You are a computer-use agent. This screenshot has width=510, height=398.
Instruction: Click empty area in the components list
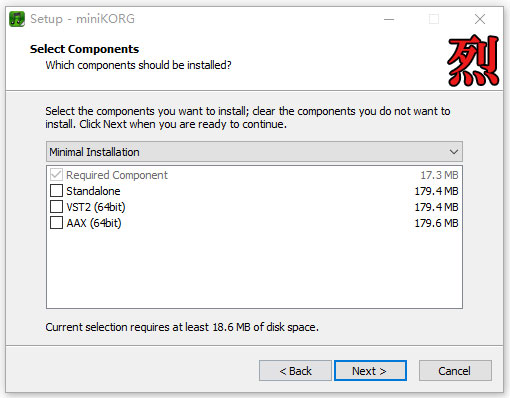254,270
